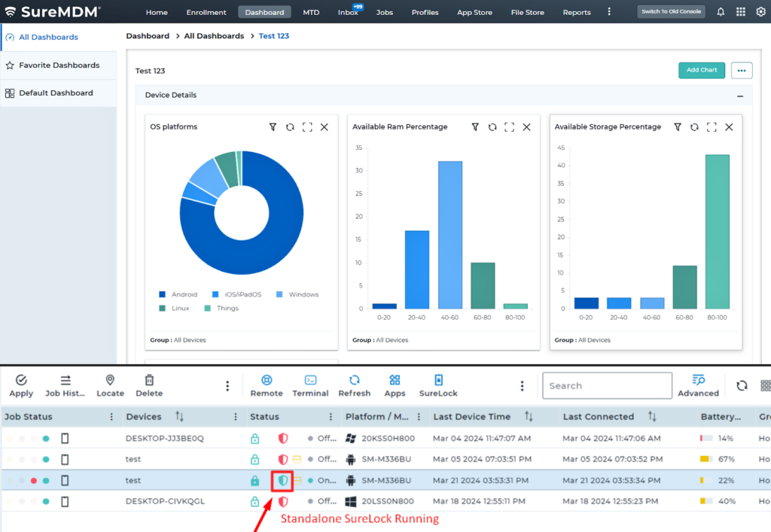Collapse the Device Details section
This screenshot has width=771, height=532.
pos(739,96)
